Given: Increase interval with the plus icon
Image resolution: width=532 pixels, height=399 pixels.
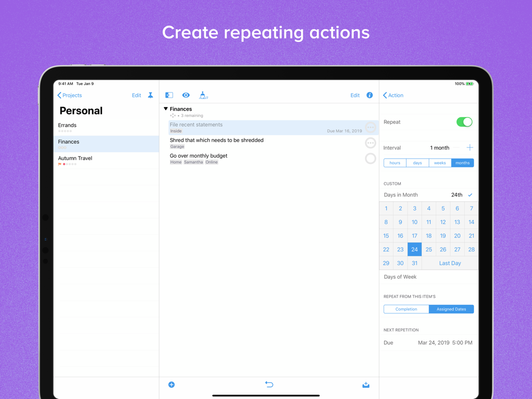Looking at the screenshot, I should pyautogui.click(x=470, y=147).
